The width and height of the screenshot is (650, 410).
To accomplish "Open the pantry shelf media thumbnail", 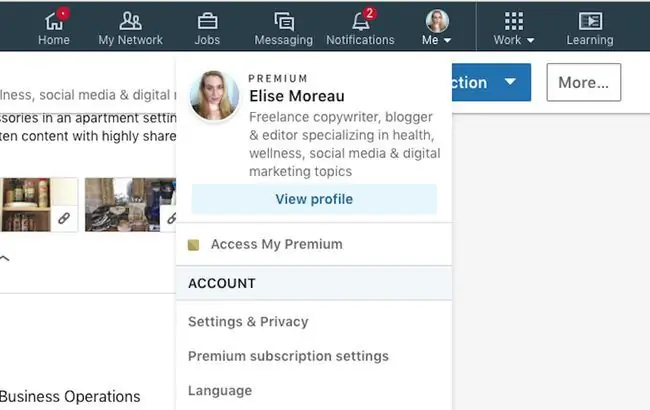I will coord(39,204).
